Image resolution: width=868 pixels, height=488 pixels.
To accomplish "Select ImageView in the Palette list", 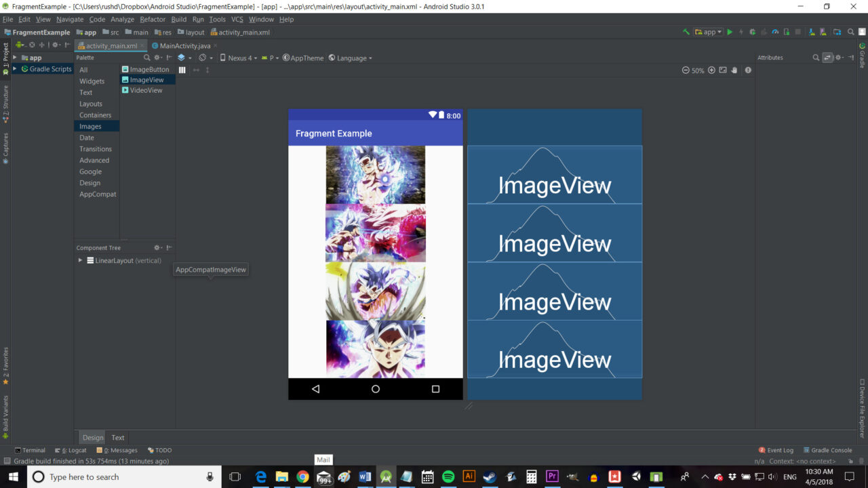I will point(146,79).
